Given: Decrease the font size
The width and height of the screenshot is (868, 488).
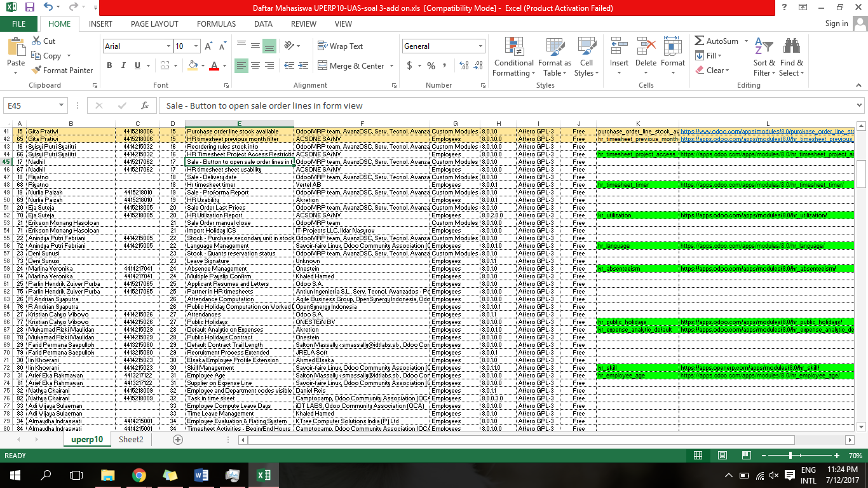Looking at the screenshot, I should tap(224, 46).
